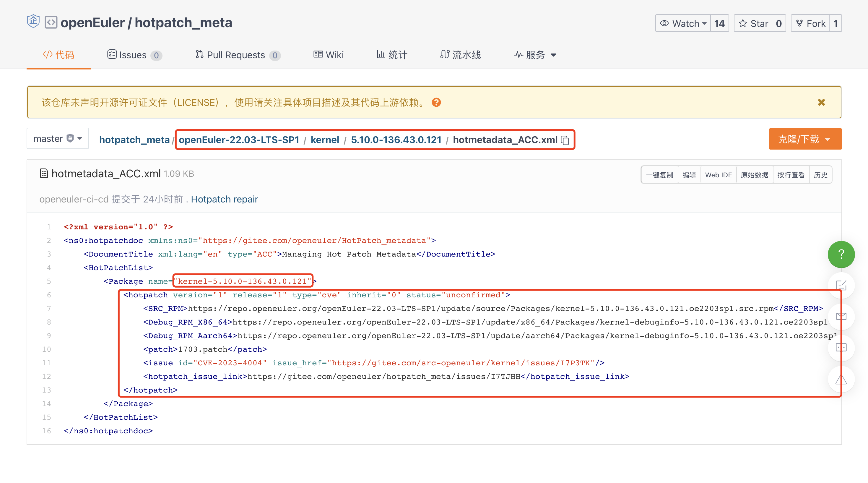Open the Wiki tab
Viewport: 868px width, 483px height.
point(329,55)
